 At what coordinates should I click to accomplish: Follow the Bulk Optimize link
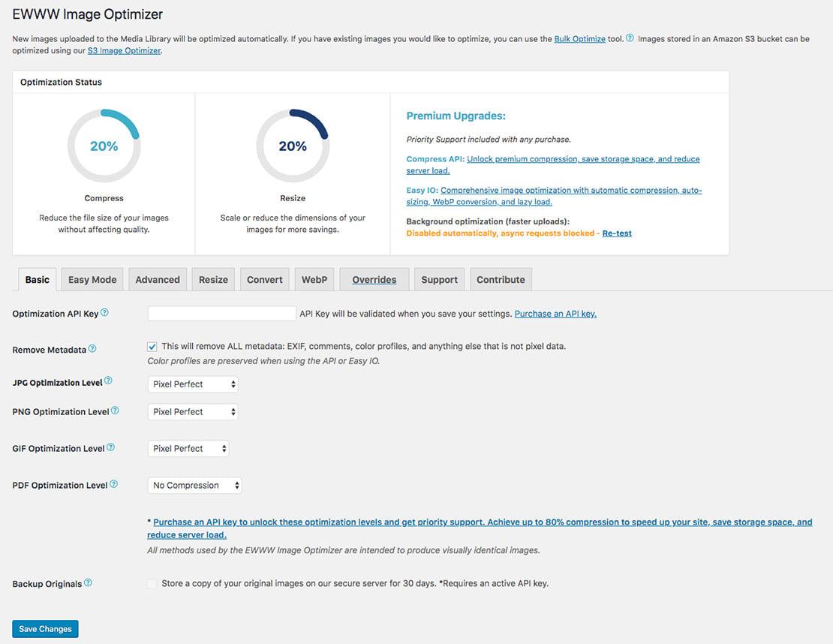(579, 39)
